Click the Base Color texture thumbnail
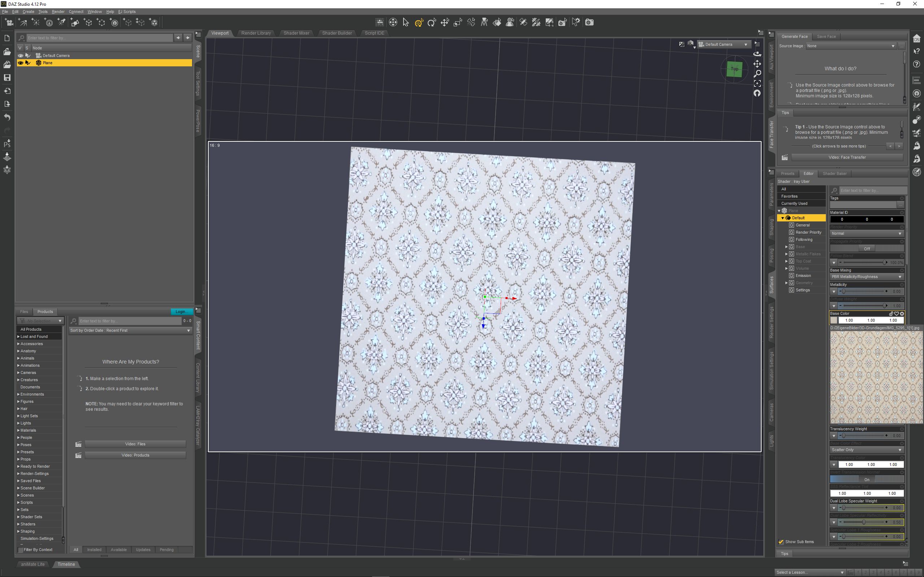 click(833, 321)
